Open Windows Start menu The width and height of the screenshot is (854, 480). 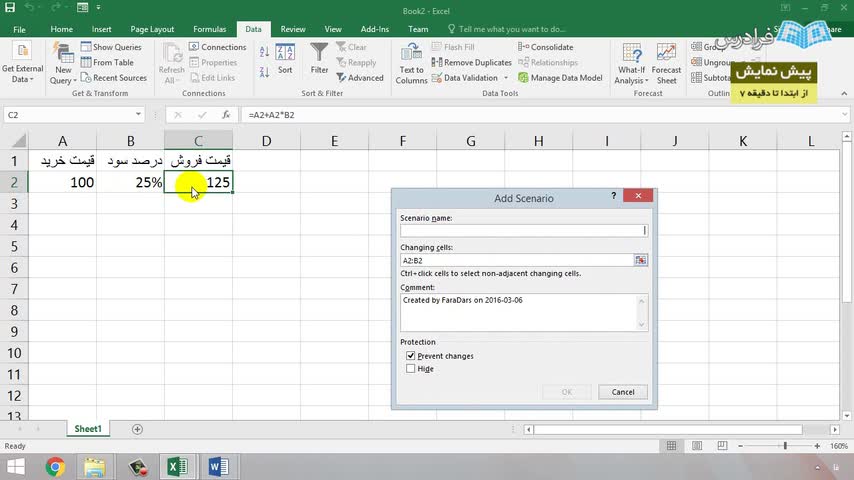(15, 467)
